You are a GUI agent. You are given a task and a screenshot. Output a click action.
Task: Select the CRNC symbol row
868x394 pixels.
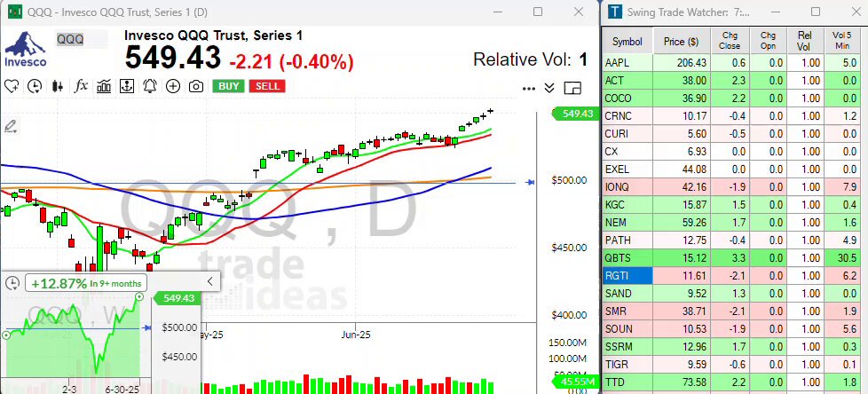pyautogui.click(x=732, y=116)
